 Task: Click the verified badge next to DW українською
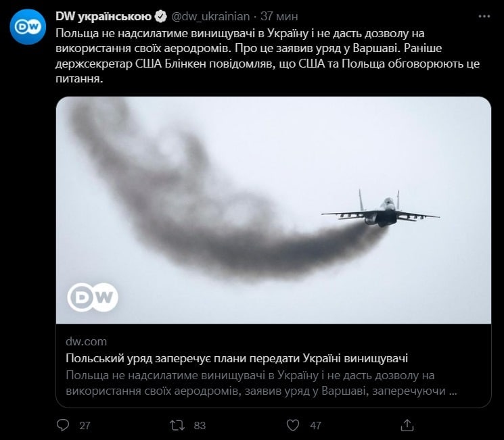coord(160,16)
